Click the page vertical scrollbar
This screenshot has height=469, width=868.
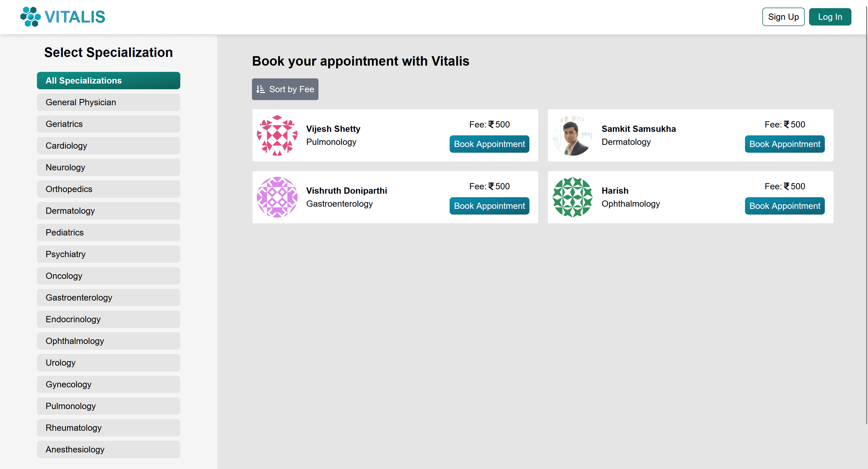[866, 215]
